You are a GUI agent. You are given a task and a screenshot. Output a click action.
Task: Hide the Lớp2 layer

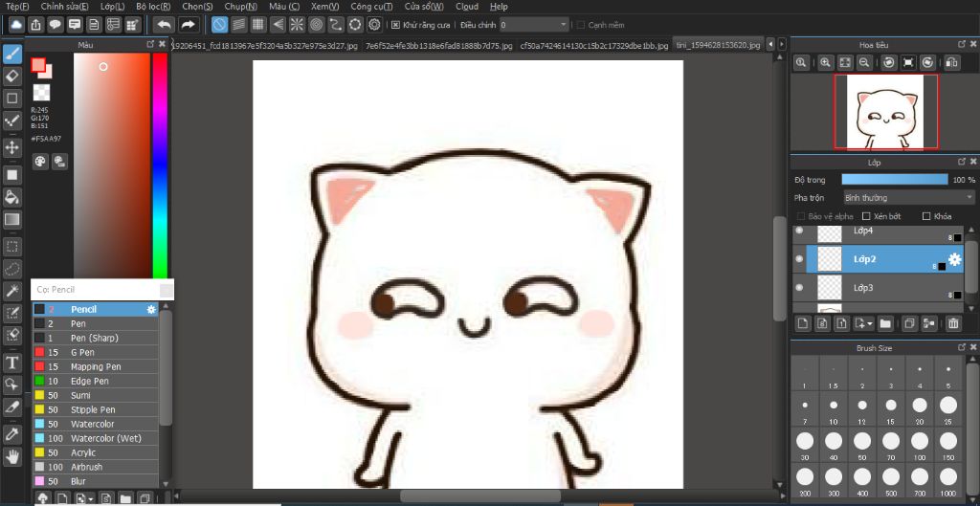click(x=799, y=258)
